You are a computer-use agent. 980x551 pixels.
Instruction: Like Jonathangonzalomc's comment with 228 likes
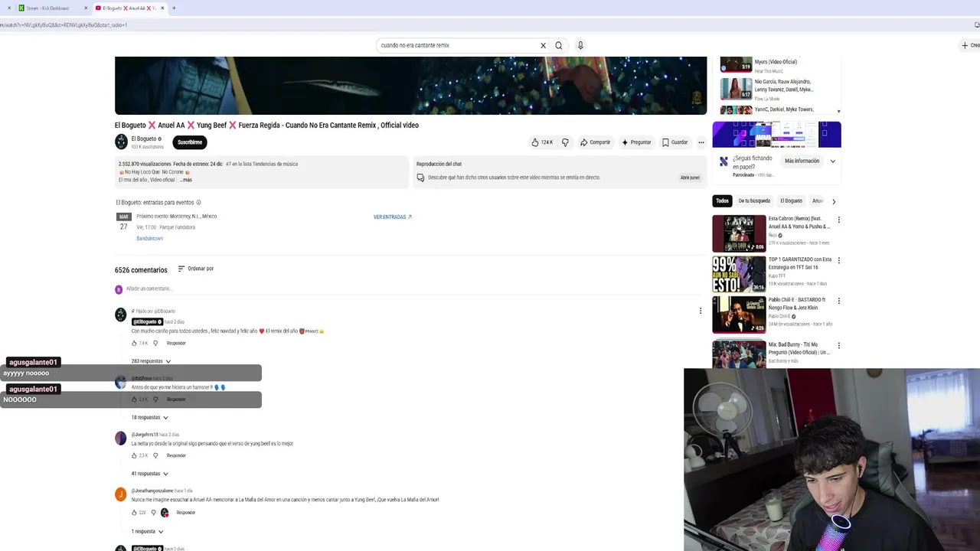[135, 513]
